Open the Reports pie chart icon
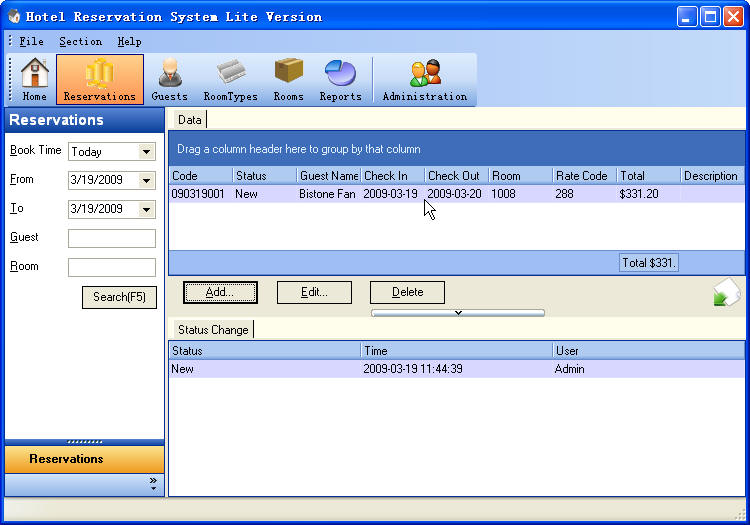 coord(340,79)
